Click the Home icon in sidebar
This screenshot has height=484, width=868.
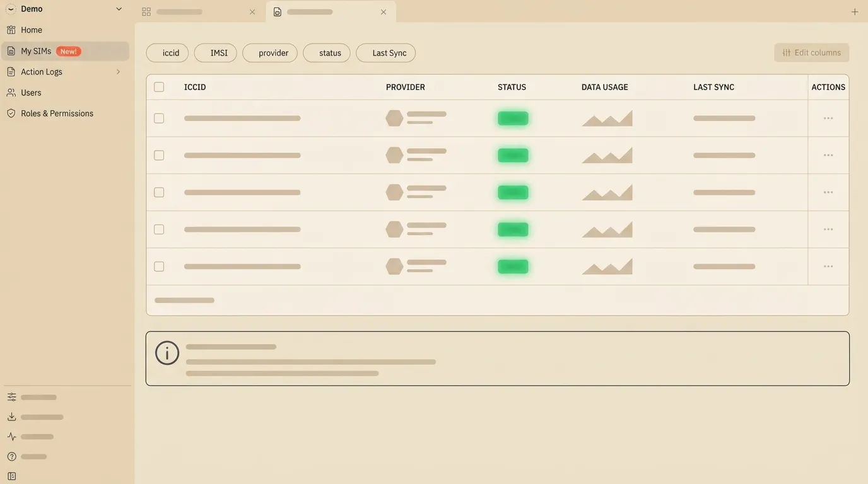11,30
